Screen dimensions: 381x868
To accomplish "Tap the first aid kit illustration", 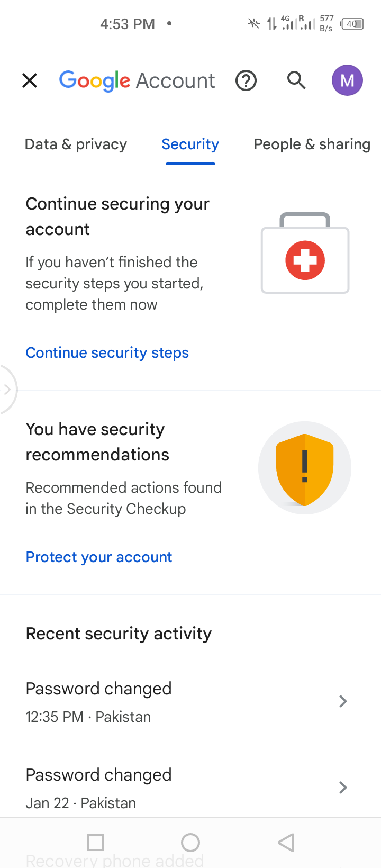I will (x=305, y=254).
